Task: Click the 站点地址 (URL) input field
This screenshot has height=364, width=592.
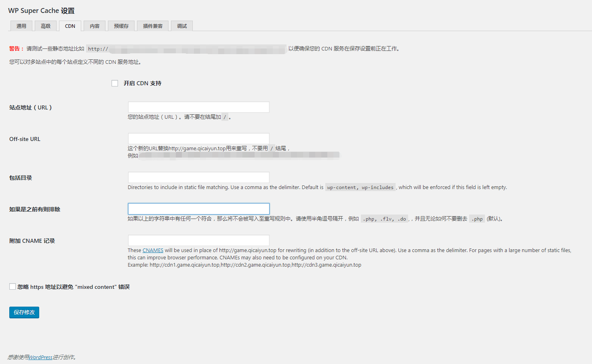Action: click(198, 107)
